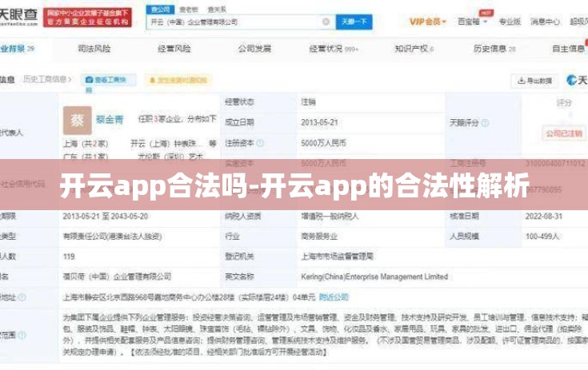588x370 pixels.
Task: Click the Kering(China) English name value
Action: pyautogui.click(x=374, y=277)
